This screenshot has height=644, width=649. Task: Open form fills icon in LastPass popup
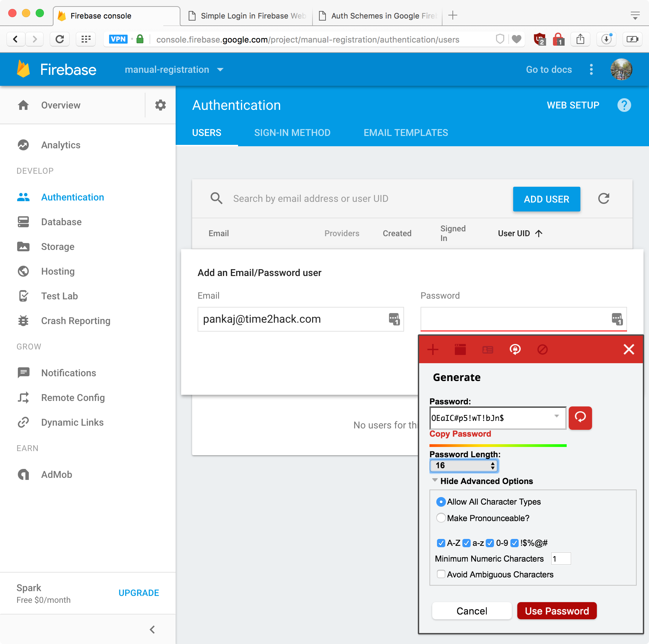coord(487,349)
